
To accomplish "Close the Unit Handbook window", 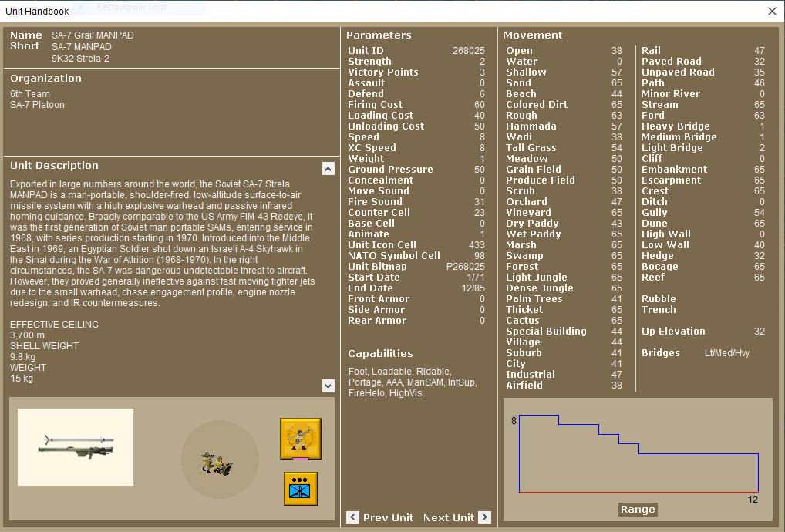I will coord(772,11).
